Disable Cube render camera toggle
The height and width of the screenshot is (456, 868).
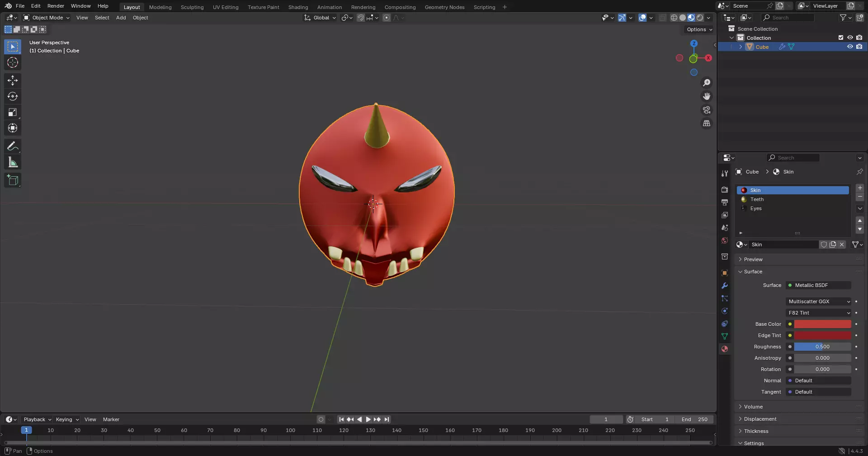tap(859, 47)
